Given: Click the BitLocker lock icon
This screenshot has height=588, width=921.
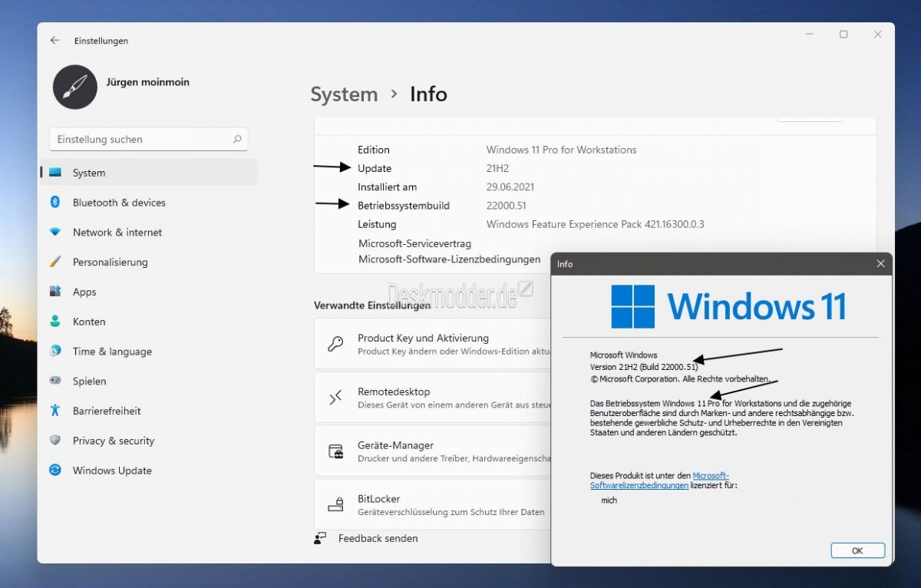Looking at the screenshot, I should [x=335, y=504].
